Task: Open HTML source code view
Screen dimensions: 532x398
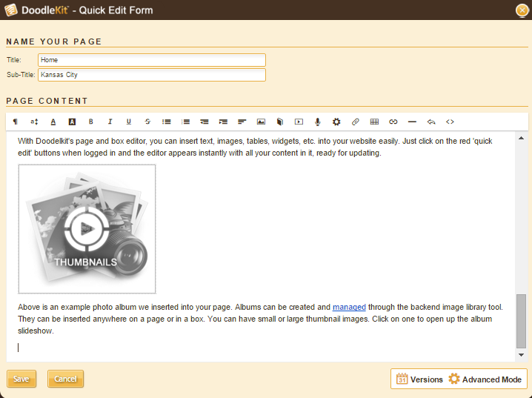Action: pyautogui.click(x=450, y=122)
